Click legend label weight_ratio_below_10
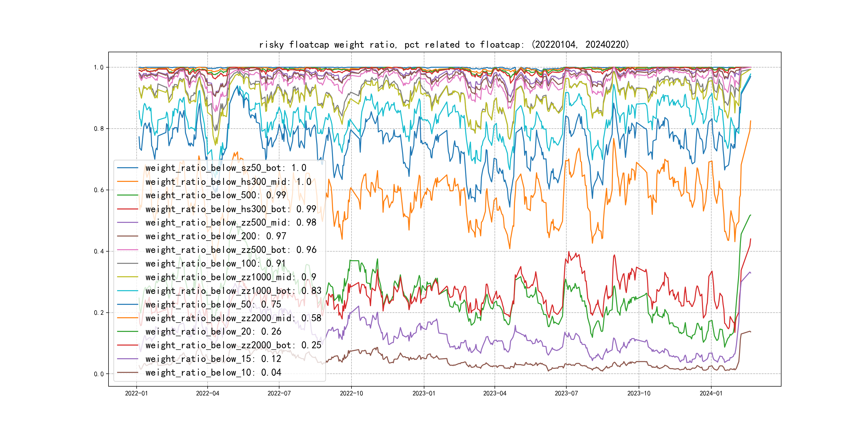Viewport: 868px width, 434px height. coord(213,372)
